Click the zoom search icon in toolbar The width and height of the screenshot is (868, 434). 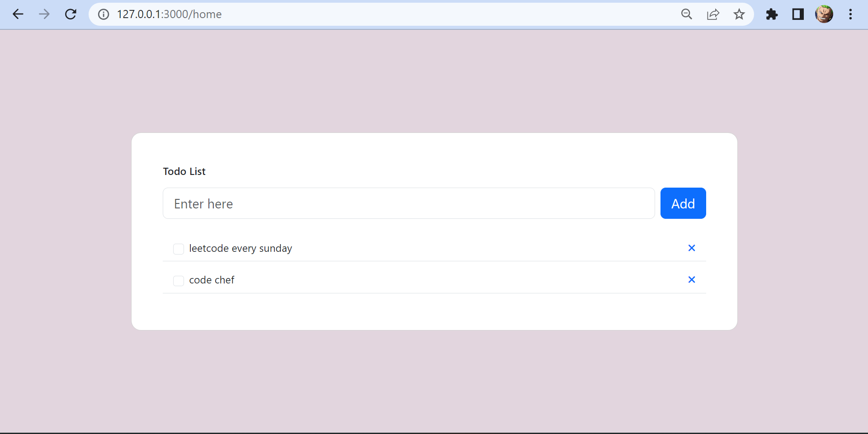(x=687, y=14)
